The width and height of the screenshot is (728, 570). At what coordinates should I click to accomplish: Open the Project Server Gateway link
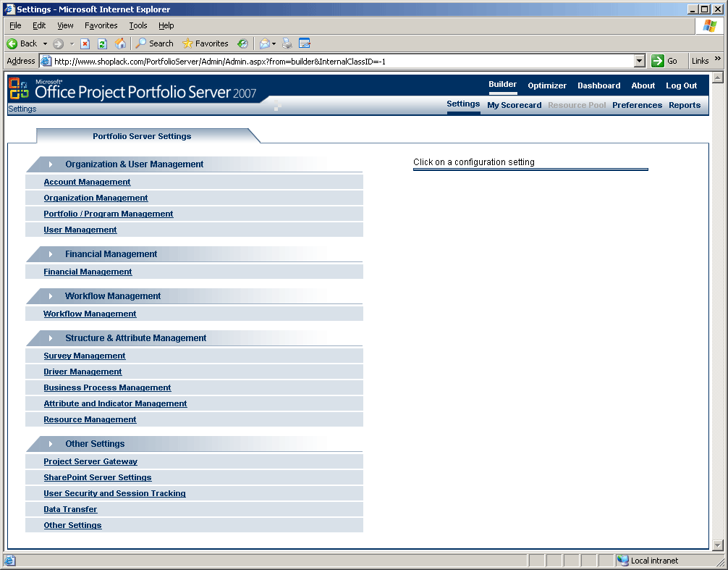click(x=90, y=462)
